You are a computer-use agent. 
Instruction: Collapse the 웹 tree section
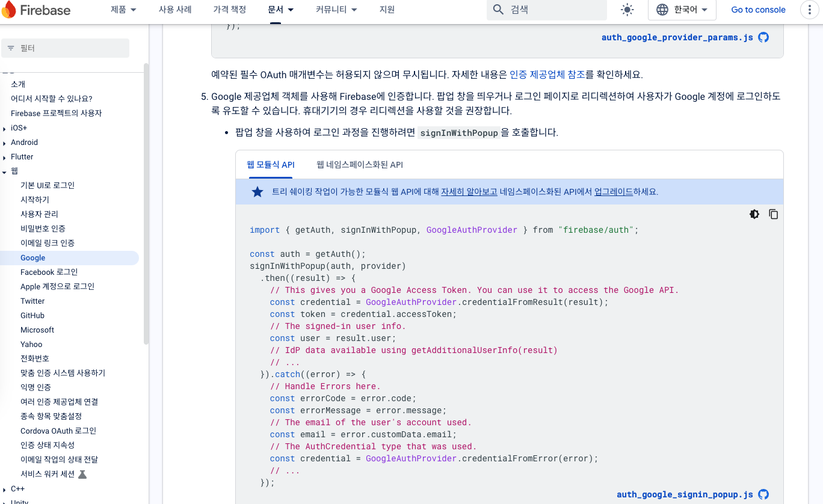(5, 171)
